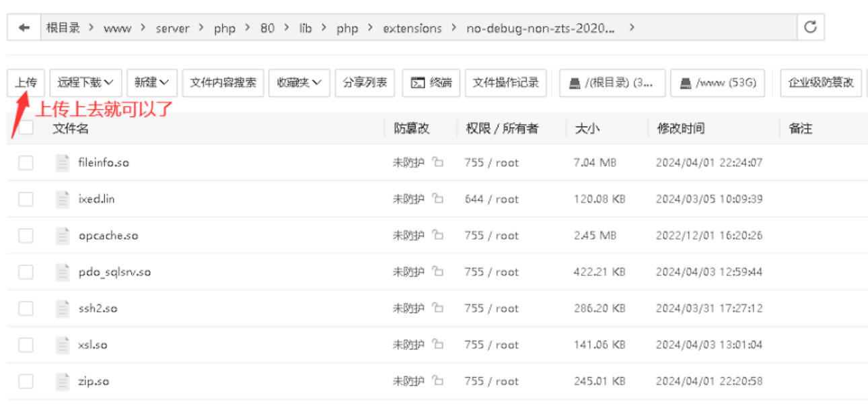Viewport: 868px width, 406px height.
Task: Expand the 远程下载 dropdown
Action: [85, 83]
